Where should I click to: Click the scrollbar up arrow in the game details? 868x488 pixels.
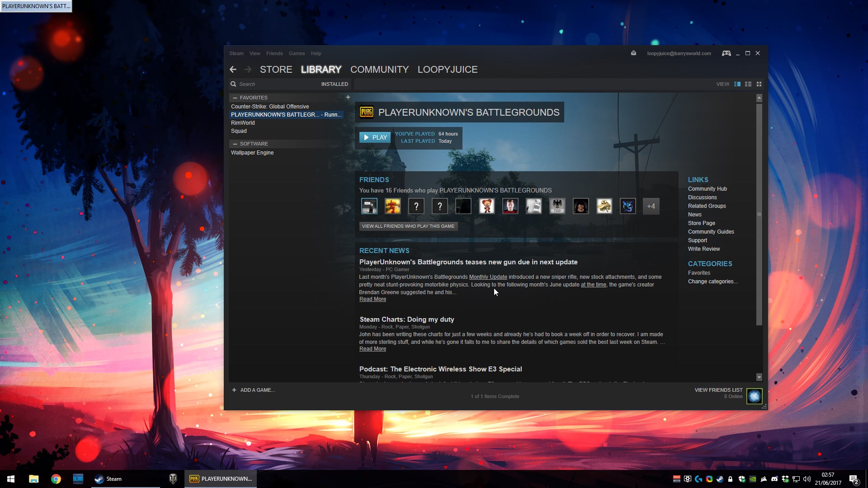pyautogui.click(x=759, y=98)
